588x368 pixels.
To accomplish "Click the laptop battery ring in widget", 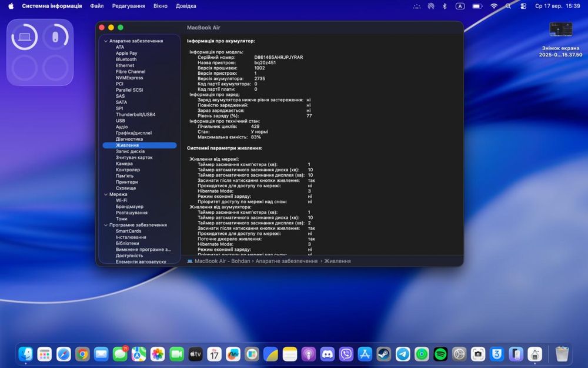I will [24, 37].
